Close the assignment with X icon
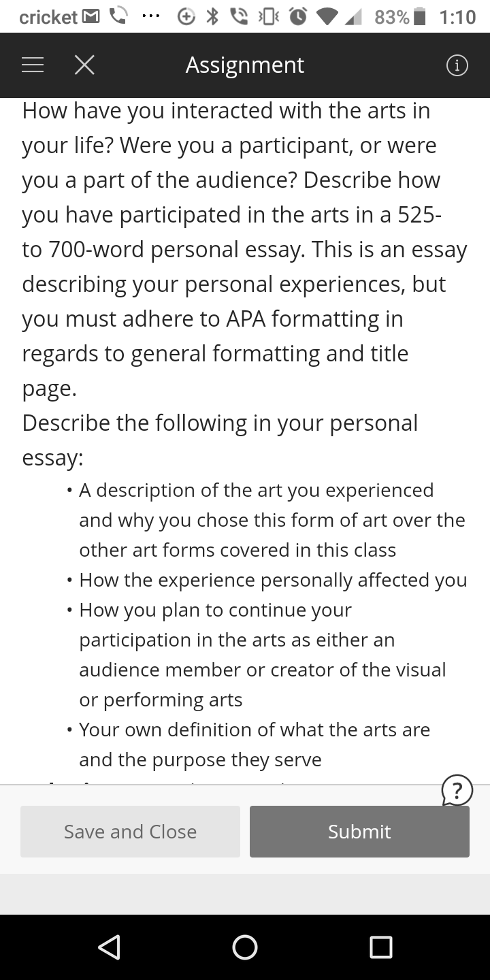 point(84,65)
